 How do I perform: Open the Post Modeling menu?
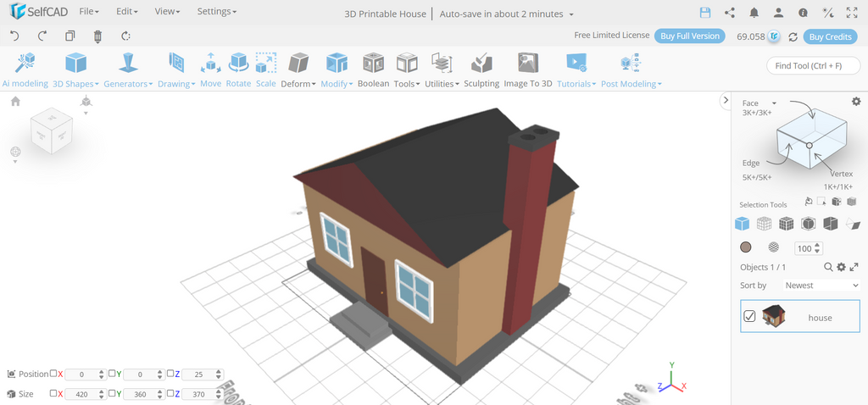click(x=631, y=70)
